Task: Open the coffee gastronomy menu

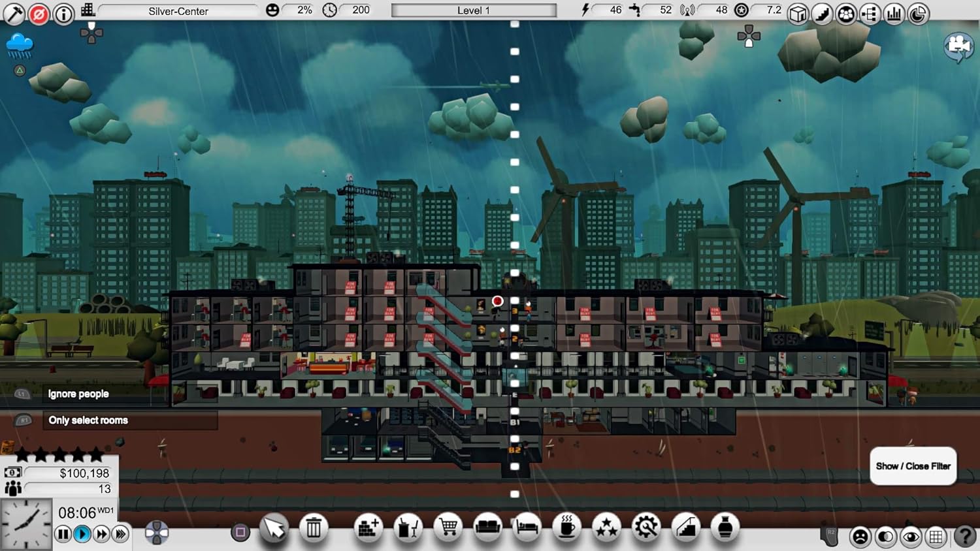Action: tap(566, 527)
